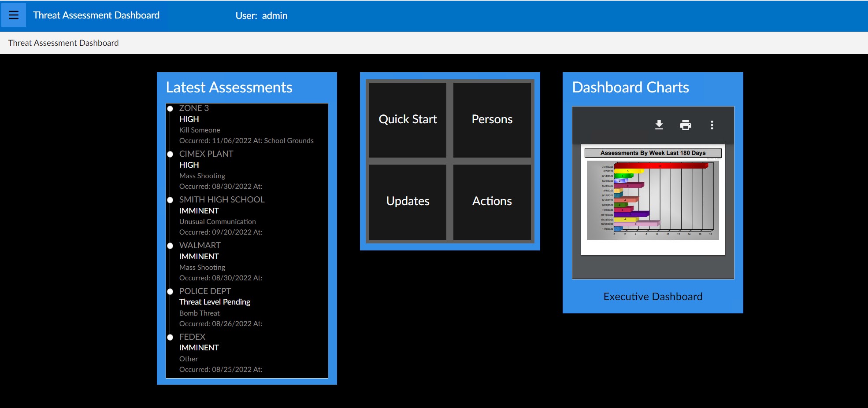View the WALMART assessment entry
This screenshot has width=868, height=408.
(x=200, y=246)
